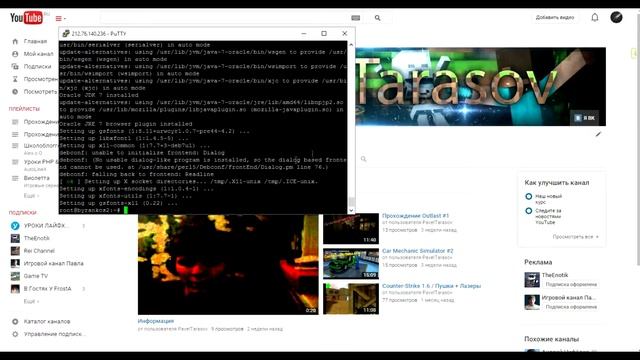Open the account avatar menu
Image resolution: width=640 pixels, height=360 pixels.
(616, 17)
